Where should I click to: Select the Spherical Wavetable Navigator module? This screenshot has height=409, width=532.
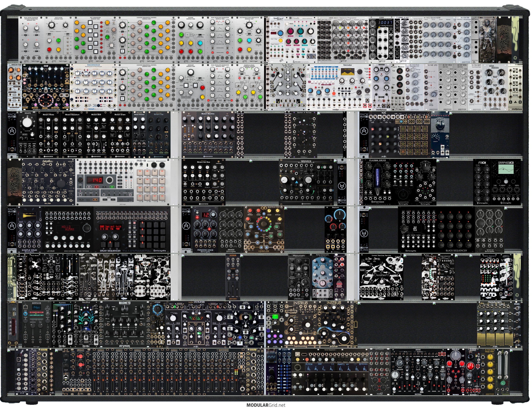[46, 87]
